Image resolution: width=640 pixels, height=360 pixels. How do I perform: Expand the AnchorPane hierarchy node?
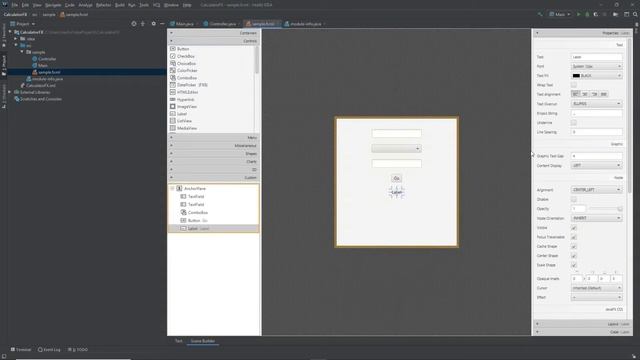tap(173, 189)
